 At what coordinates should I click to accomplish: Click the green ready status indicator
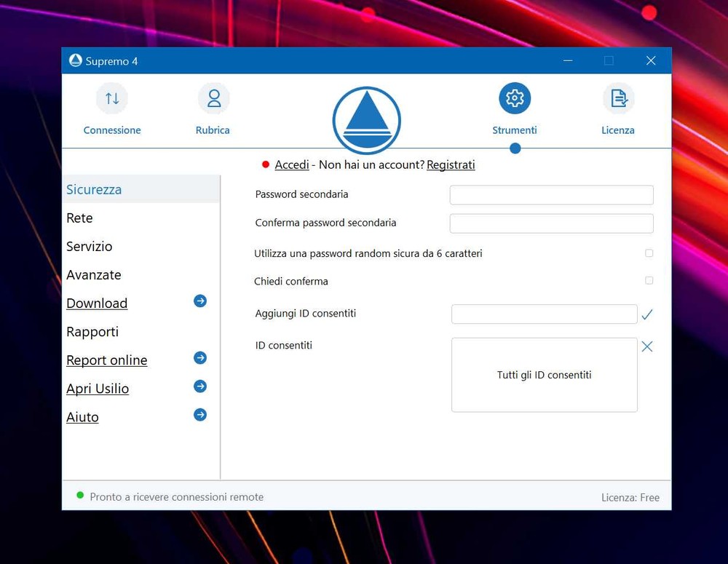(x=80, y=496)
